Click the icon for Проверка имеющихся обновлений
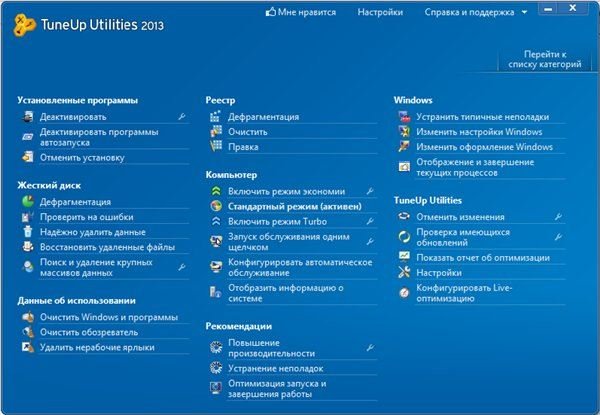Screen dimensions: 600x415 pos(404,237)
